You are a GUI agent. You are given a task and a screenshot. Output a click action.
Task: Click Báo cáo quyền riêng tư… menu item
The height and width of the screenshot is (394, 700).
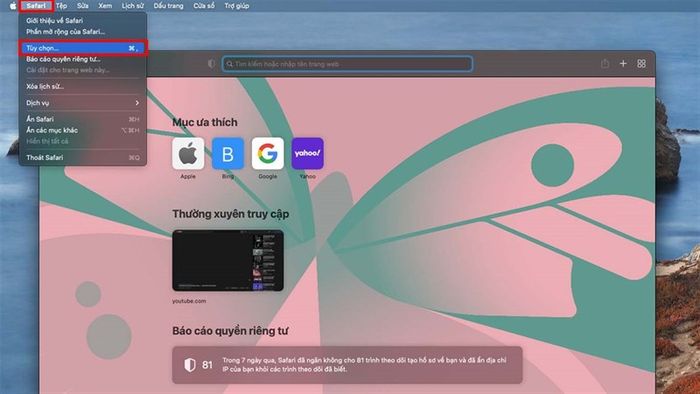[x=83, y=59]
